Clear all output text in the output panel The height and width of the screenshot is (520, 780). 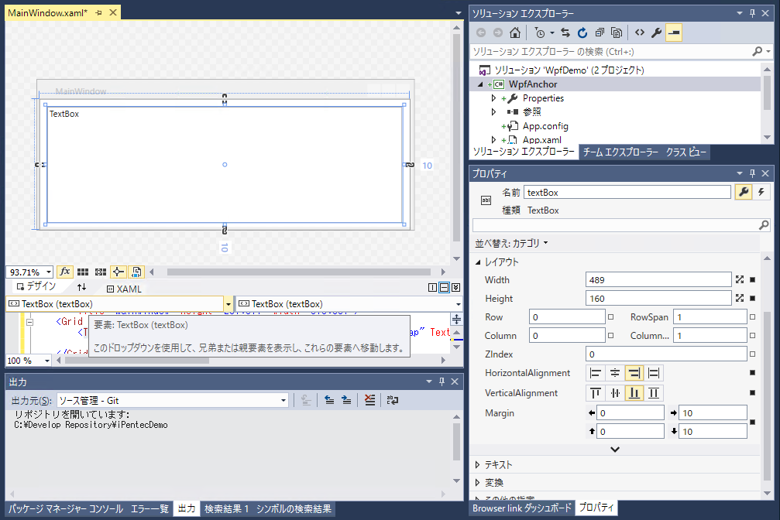click(370, 400)
